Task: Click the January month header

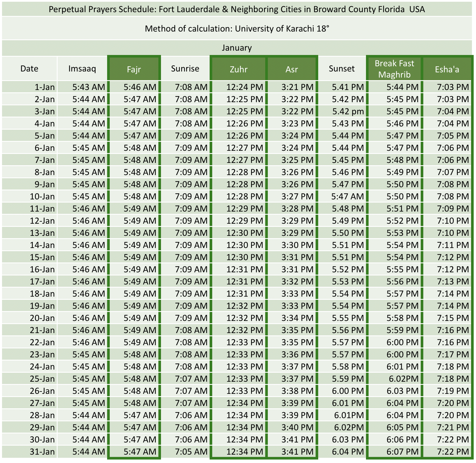Action: [237, 48]
